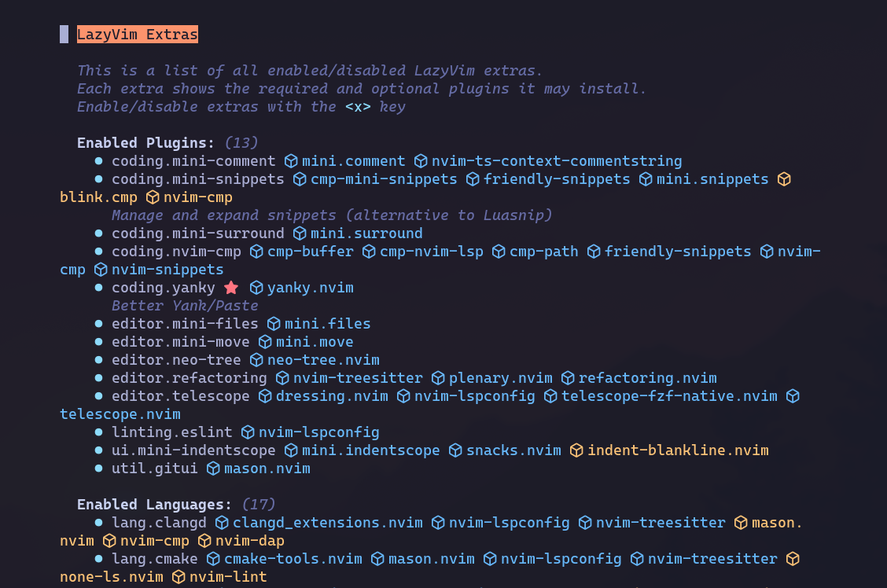This screenshot has width=887, height=588.
Task: Select the linting.eslint extra entry
Action: pyautogui.click(x=171, y=432)
